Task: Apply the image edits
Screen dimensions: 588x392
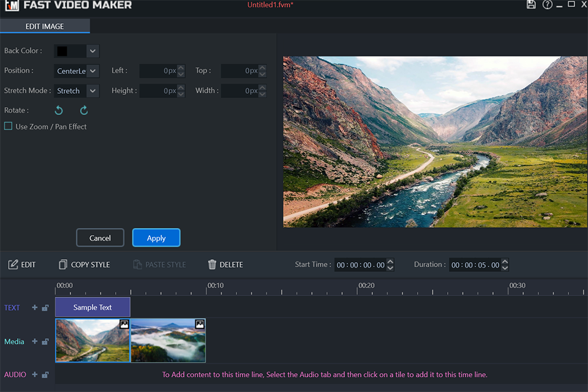Action: point(156,238)
